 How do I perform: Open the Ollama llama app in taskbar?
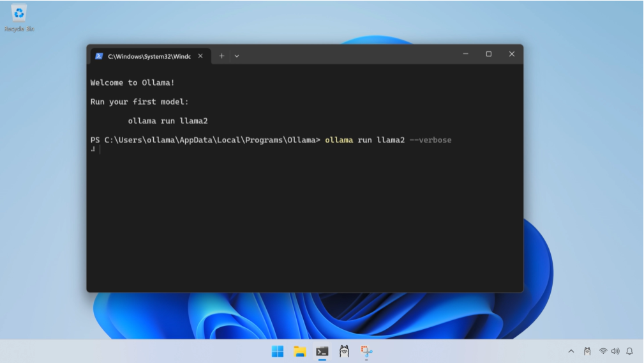click(x=344, y=351)
